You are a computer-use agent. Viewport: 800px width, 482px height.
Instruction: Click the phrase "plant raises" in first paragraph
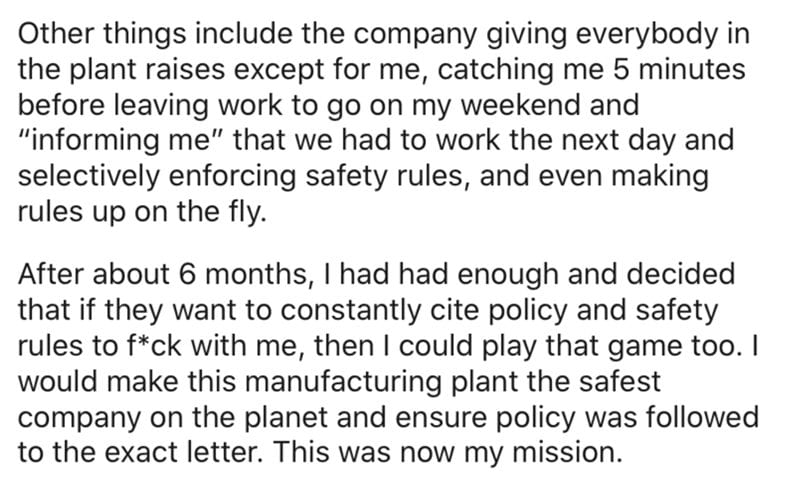[146, 69]
